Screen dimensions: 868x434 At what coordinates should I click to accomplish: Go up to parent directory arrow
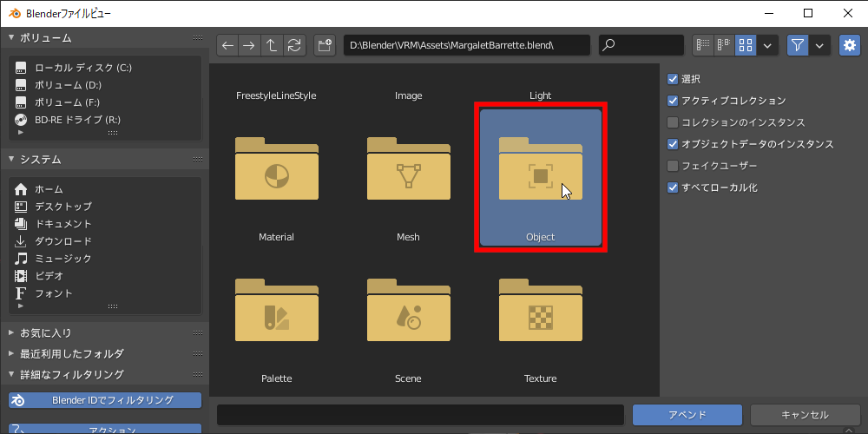point(272,45)
